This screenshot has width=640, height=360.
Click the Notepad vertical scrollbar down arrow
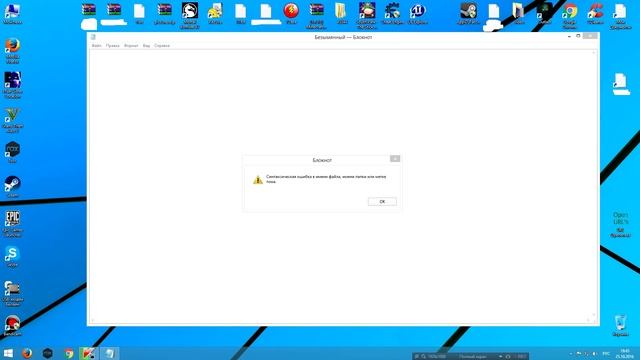(x=593, y=315)
